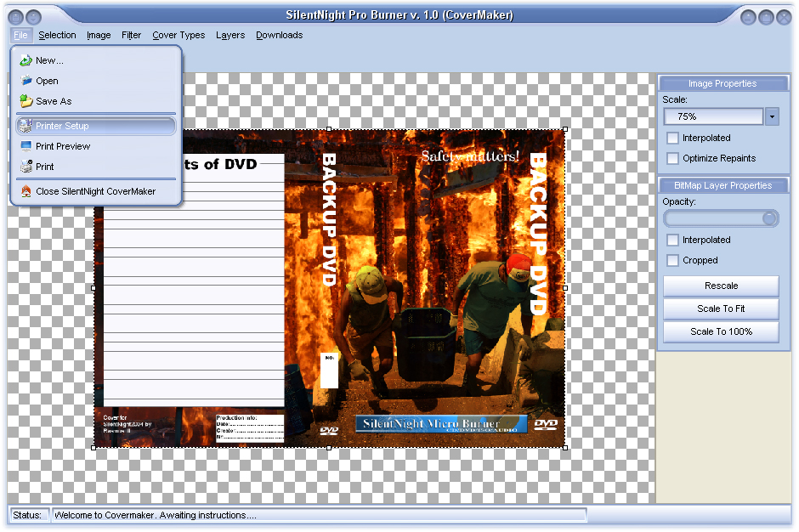Minimize the CoverMaker window
Screen dimensions: 799x532
748,18
